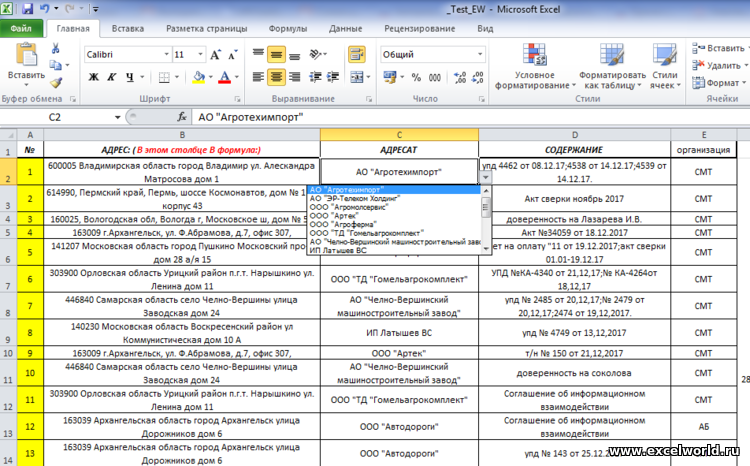The image size is (750, 466).
Task: Toggle Underline (Ч) formatting
Action: click(130, 77)
